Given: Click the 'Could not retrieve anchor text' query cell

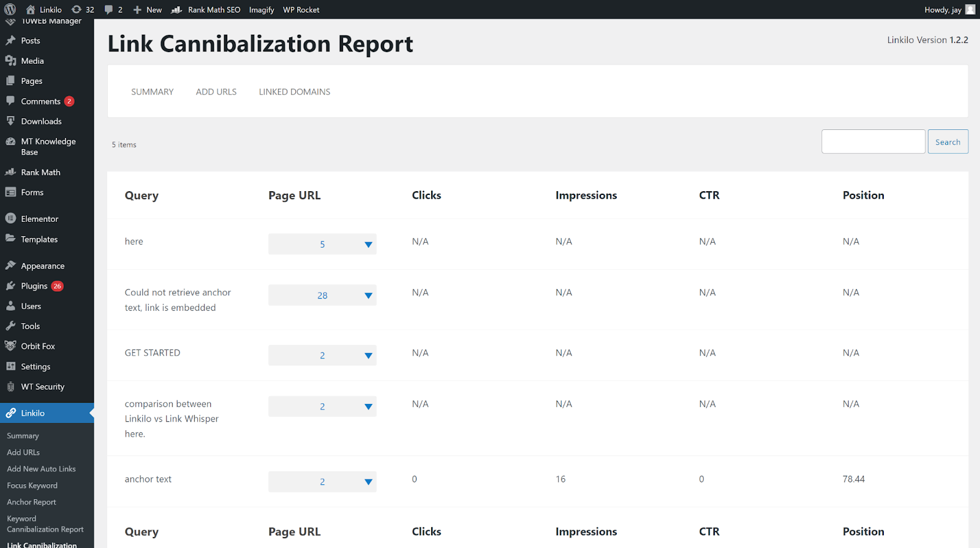Looking at the screenshot, I should (178, 300).
